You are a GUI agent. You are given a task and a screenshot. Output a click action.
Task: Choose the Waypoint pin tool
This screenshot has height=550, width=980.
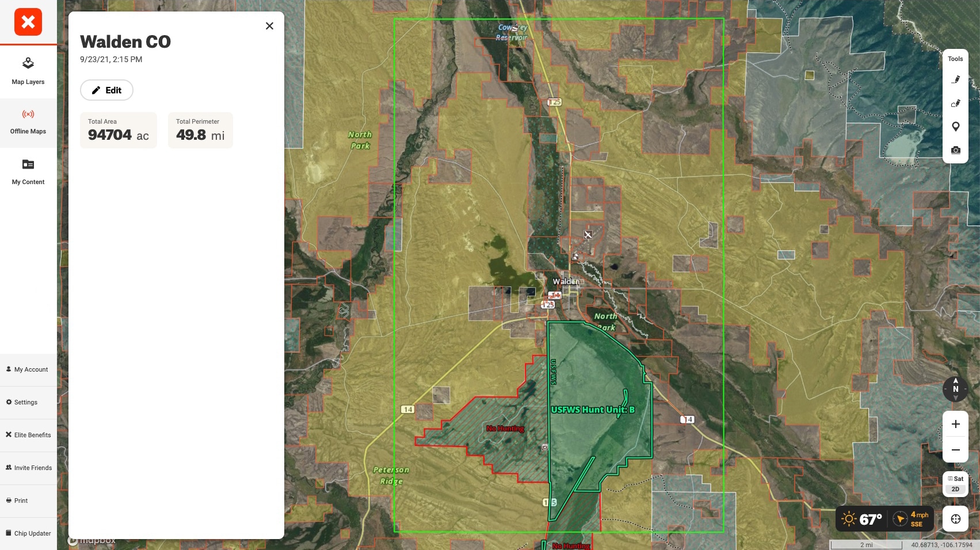click(955, 127)
